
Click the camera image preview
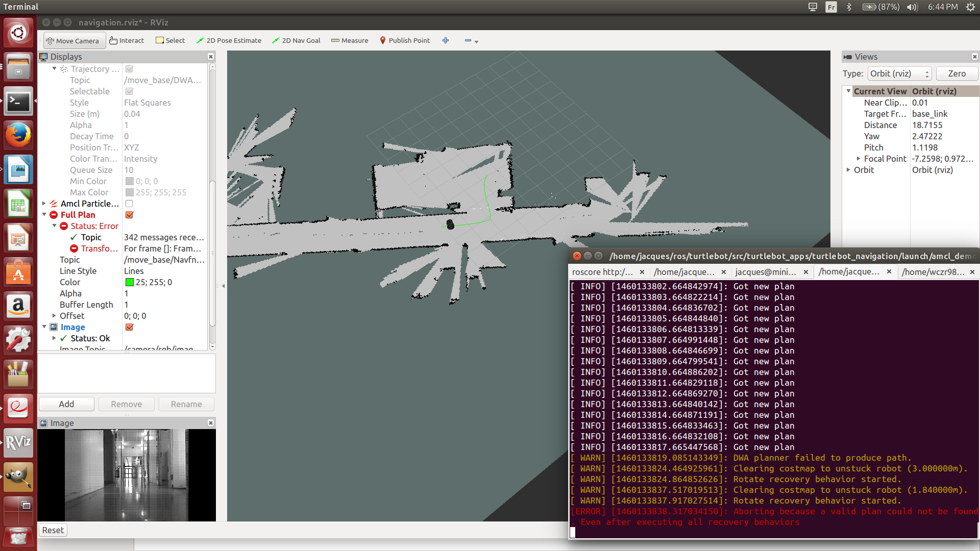pyautogui.click(x=127, y=475)
